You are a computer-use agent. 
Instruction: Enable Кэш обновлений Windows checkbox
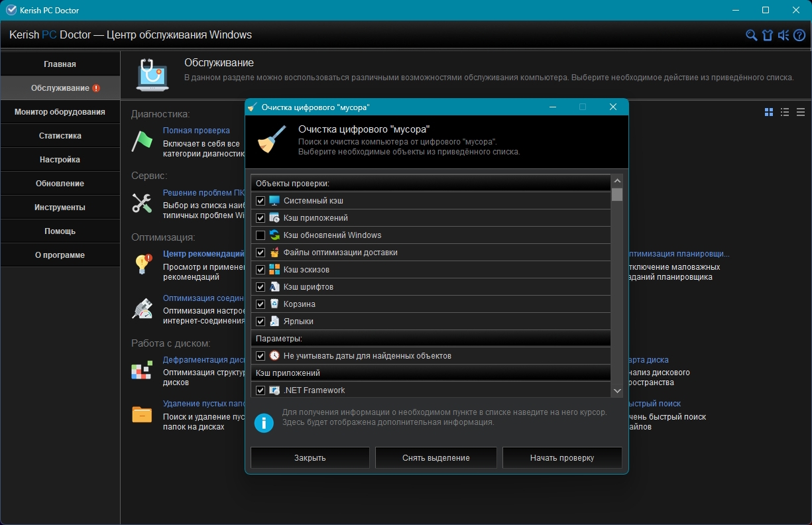coord(261,235)
